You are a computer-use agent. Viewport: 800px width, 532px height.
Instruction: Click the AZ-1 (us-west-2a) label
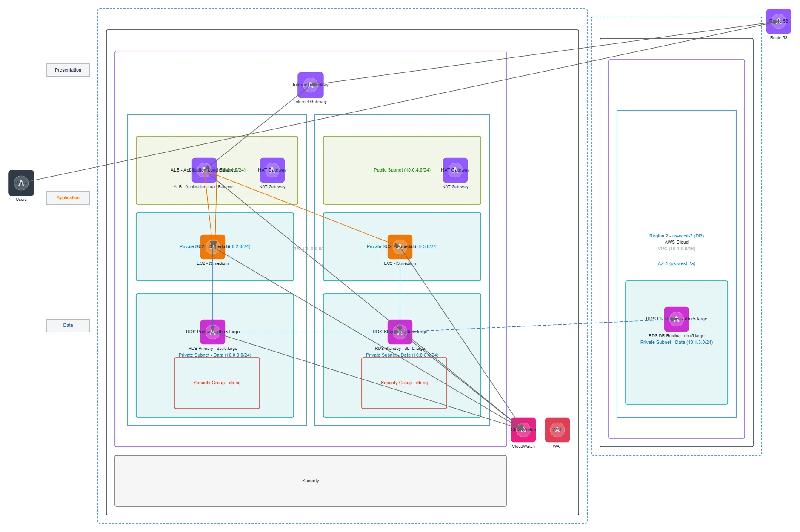(677, 264)
